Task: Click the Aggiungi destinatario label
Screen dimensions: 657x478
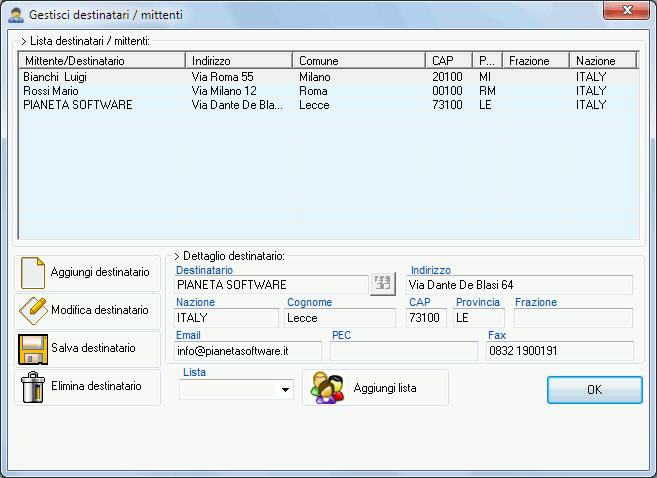Action: tap(100, 272)
